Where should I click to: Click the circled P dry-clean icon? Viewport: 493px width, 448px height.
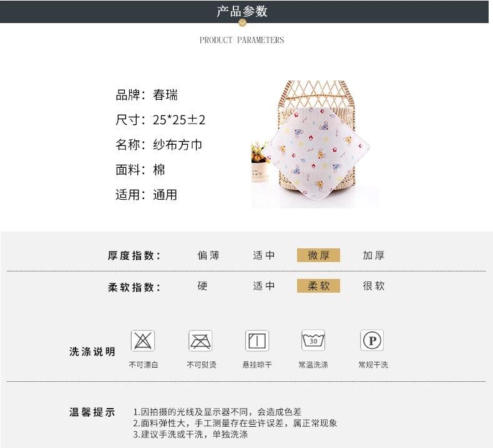pyautogui.click(x=372, y=340)
